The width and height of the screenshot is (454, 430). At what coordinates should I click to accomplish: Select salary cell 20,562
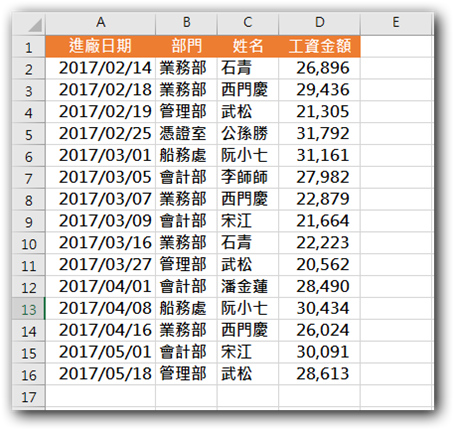[319, 265]
